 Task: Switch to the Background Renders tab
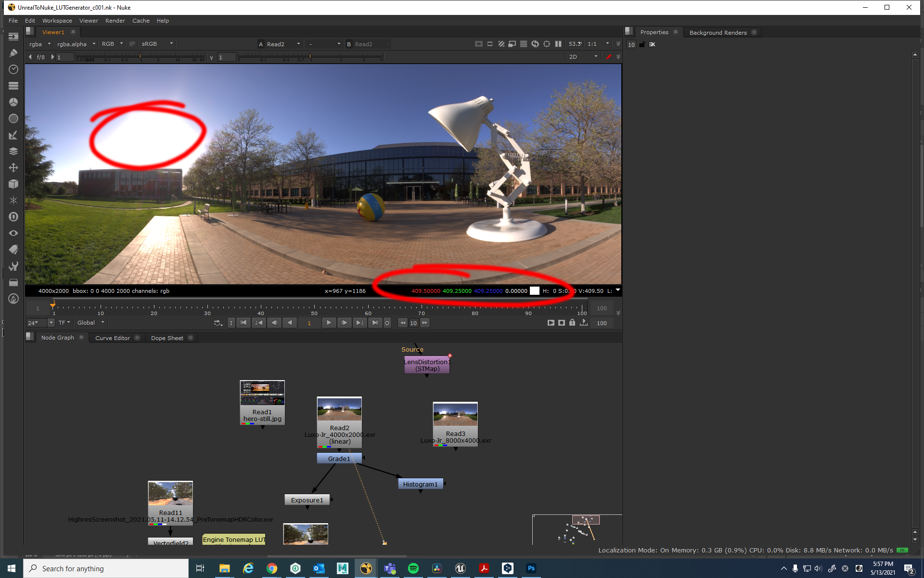(x=718, y=33)
